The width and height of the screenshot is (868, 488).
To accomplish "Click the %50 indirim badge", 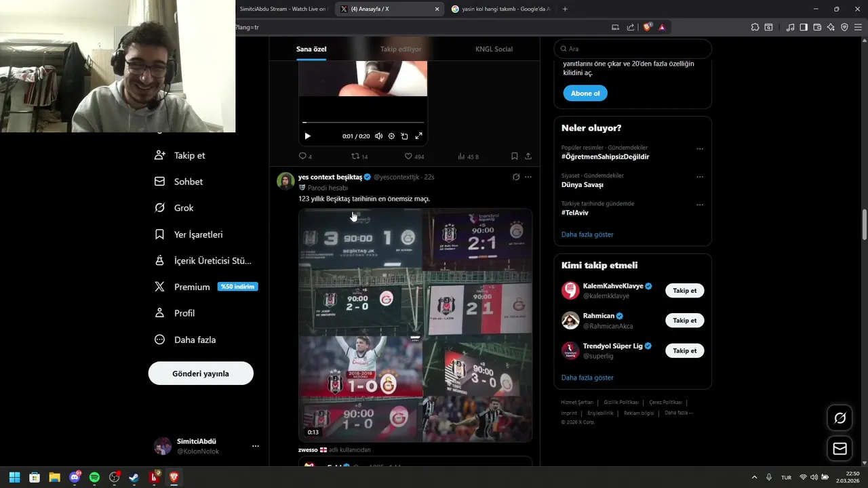I will pyautogui.click(x=237, y=287).
